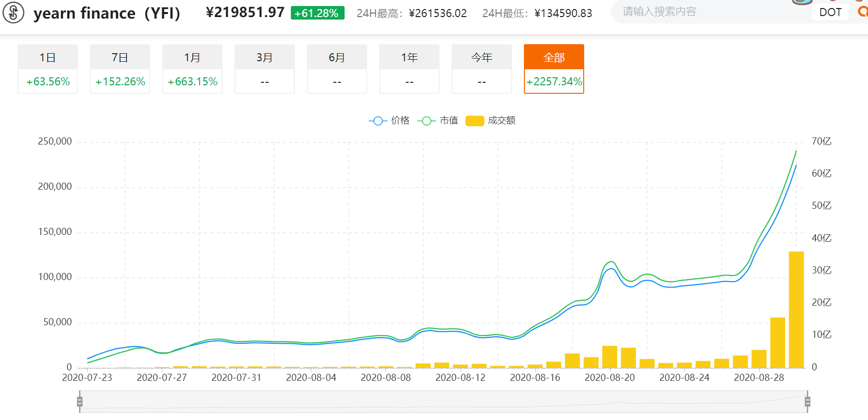
Task: Click the DOT hot search tag
Action: (x=830, y=12)
